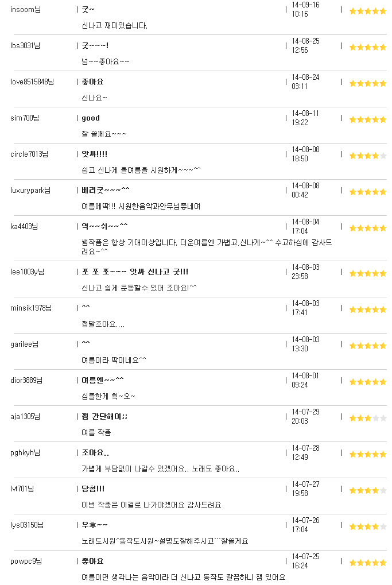The image size is (392, 585).
Task: Click the star rating on ka4403's review
Action: pos(368,228)
